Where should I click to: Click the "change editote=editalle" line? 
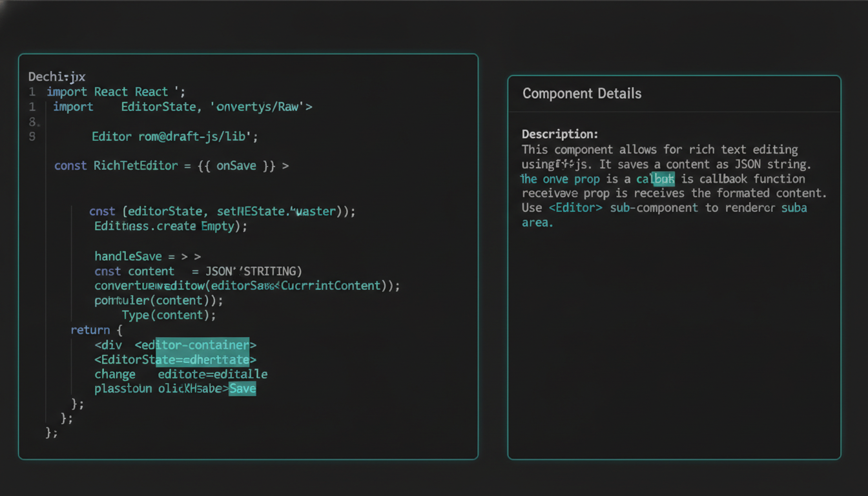point(181,375)
